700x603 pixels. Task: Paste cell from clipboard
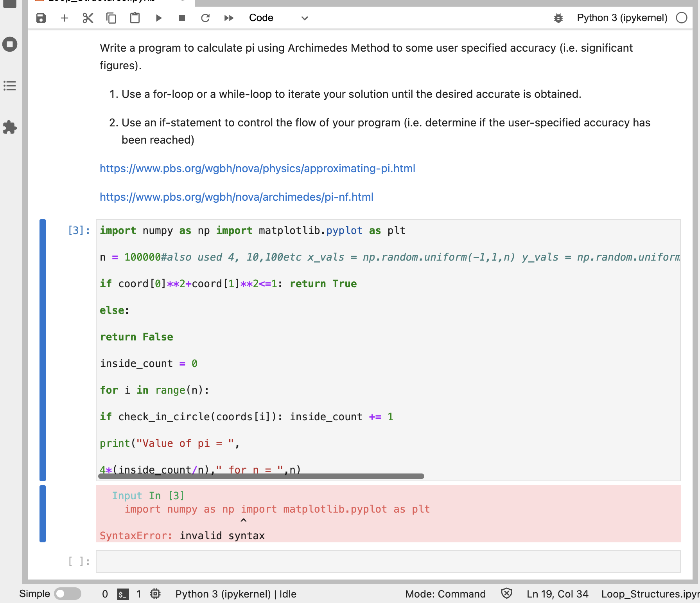tap(135, 18)
